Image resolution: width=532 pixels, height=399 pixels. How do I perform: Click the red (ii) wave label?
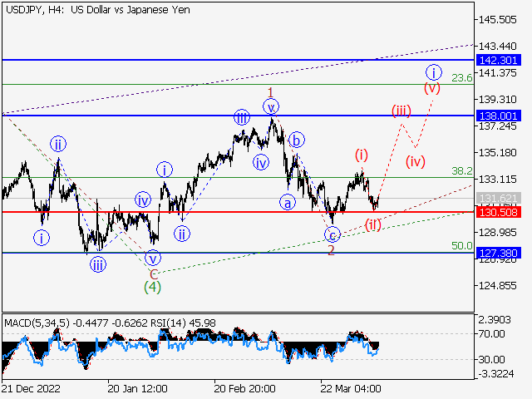click(x=373, y=224)
